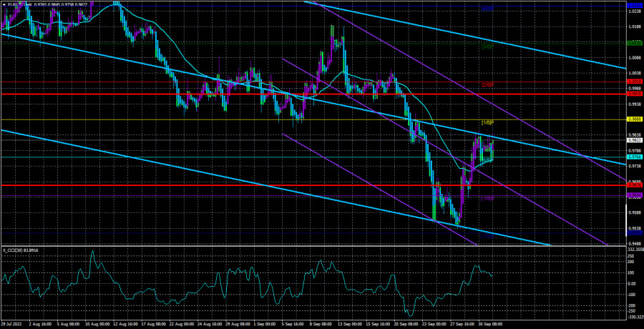Click the 0.00 level on the CCI scale
Viewport: 644px width, 329px height.
click(x=631, y=283)
